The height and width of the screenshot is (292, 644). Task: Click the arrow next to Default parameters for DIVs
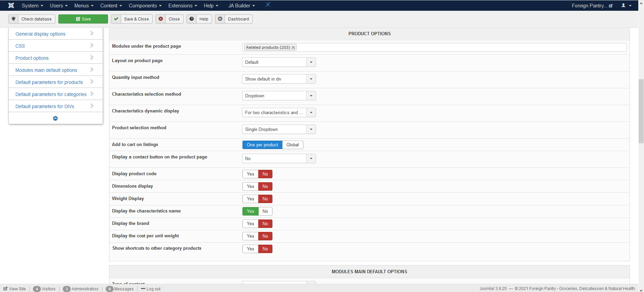pyautogui.click(x=92, y=106)
